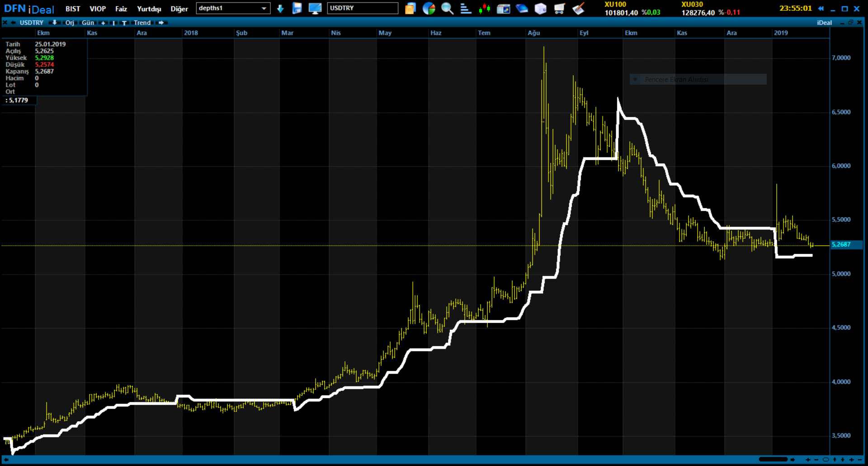
Task: Toggle the Orj original price mode
Action: (x=70, y=23)
